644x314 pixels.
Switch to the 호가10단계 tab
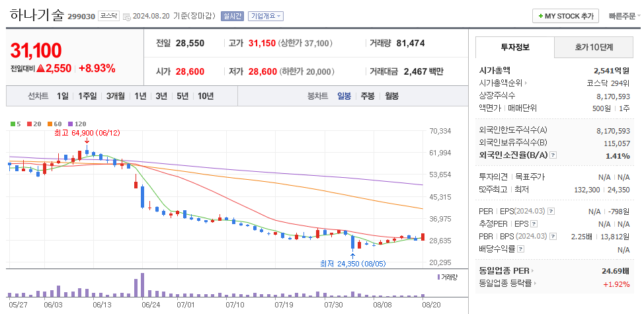point(594,47)
